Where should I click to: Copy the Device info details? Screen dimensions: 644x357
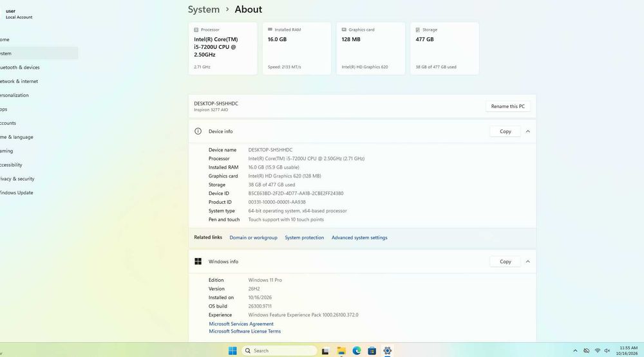point(505,131)
